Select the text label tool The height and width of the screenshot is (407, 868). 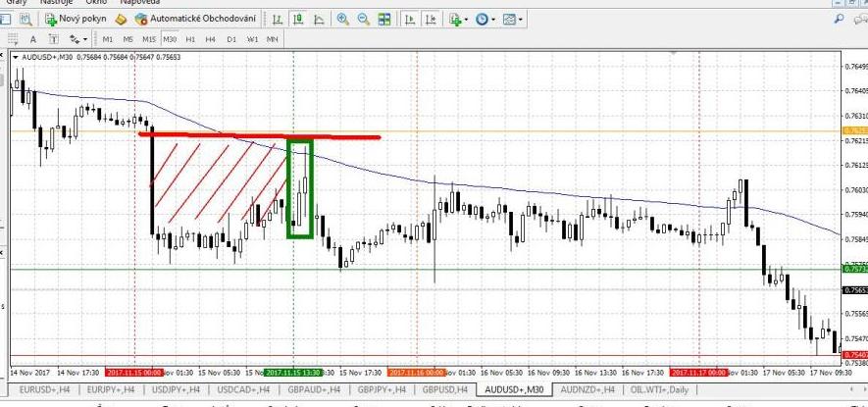click(53, 39)
